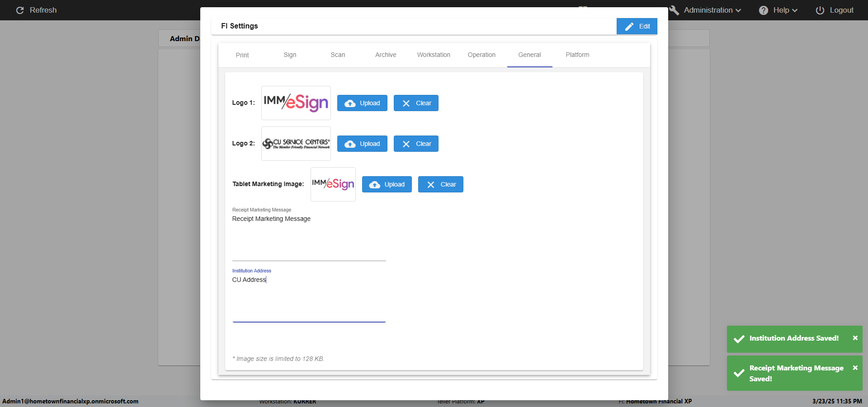Click the Refresh text in top bar

coord(43,10)
